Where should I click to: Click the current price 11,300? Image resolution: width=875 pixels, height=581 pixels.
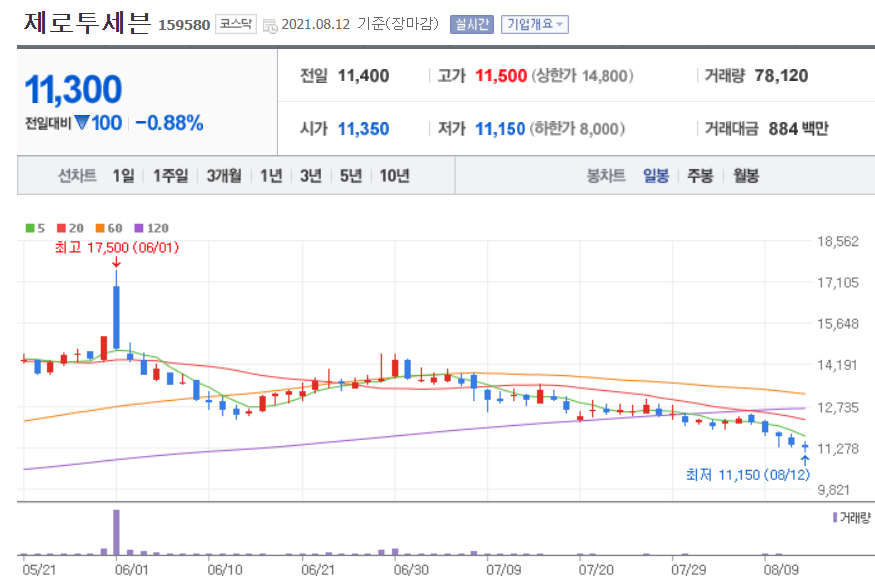[73, 89]
